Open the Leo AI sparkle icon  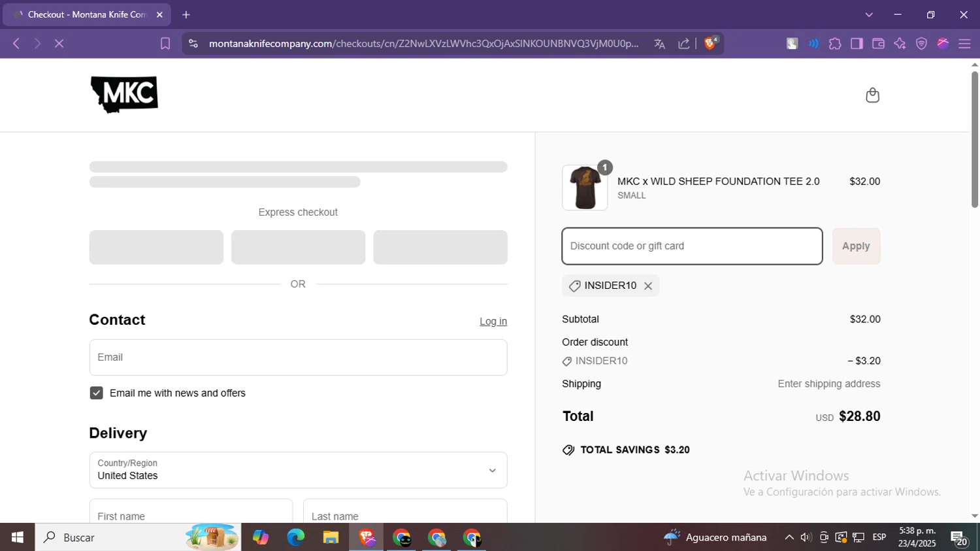coord(900,44)
